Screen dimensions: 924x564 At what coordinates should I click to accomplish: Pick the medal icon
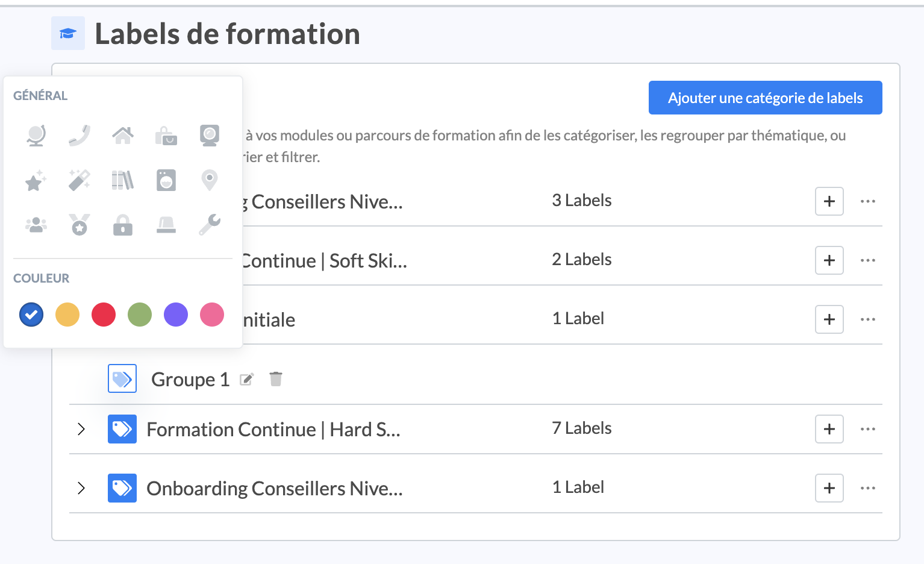coord(80,225)
